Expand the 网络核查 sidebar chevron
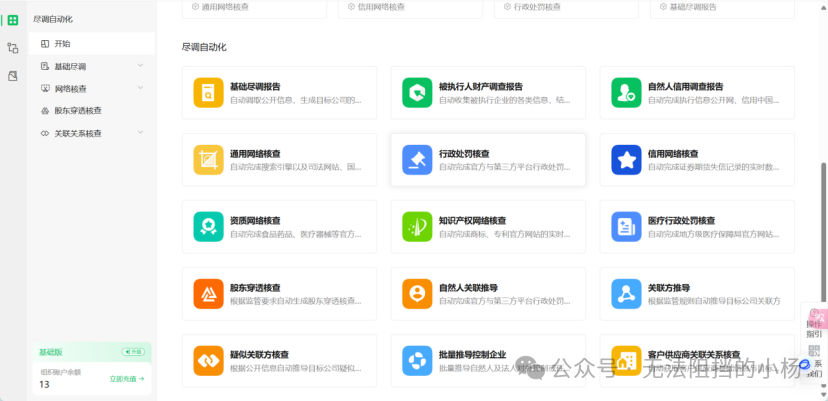Screen dimensions: 828x401 140,88
